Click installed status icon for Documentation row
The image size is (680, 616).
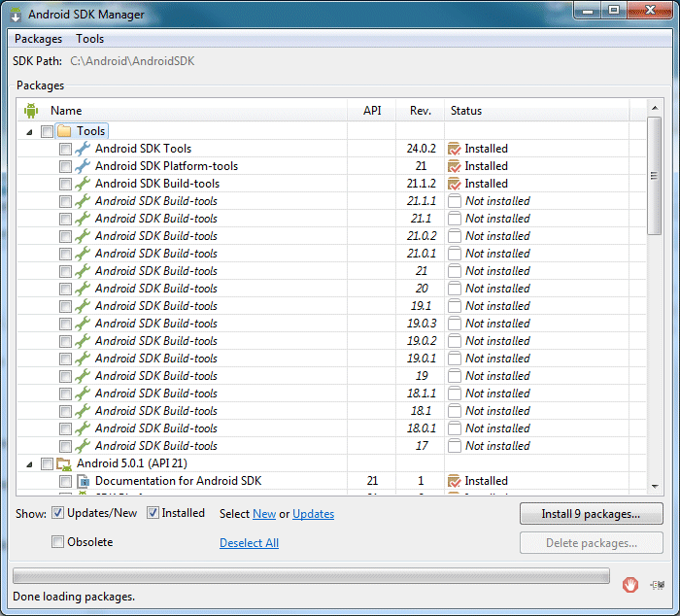(454, 481)
